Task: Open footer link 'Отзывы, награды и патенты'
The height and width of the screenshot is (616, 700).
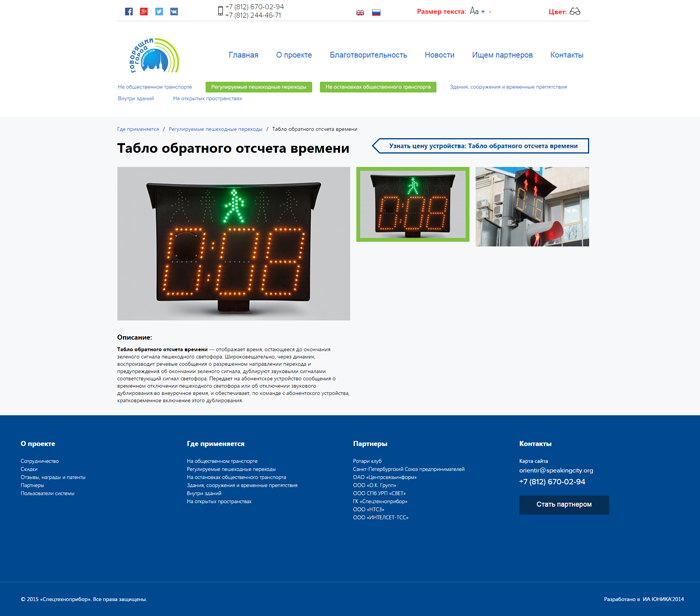Action: click(x=53, y=477)
